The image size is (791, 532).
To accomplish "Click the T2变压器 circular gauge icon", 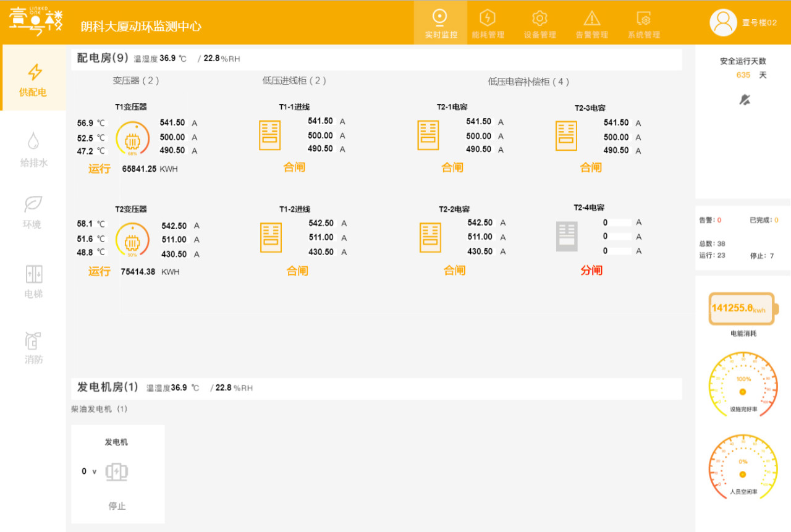I will coord(132,240).
